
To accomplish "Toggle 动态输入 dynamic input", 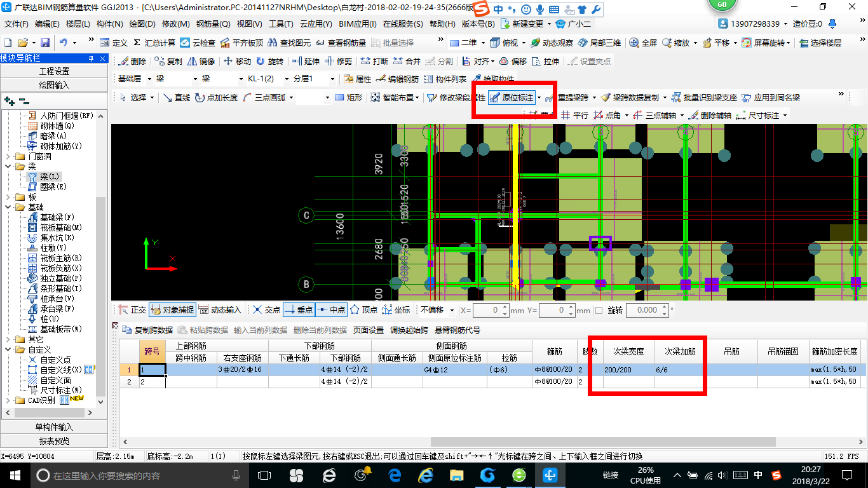I will 220,310.
